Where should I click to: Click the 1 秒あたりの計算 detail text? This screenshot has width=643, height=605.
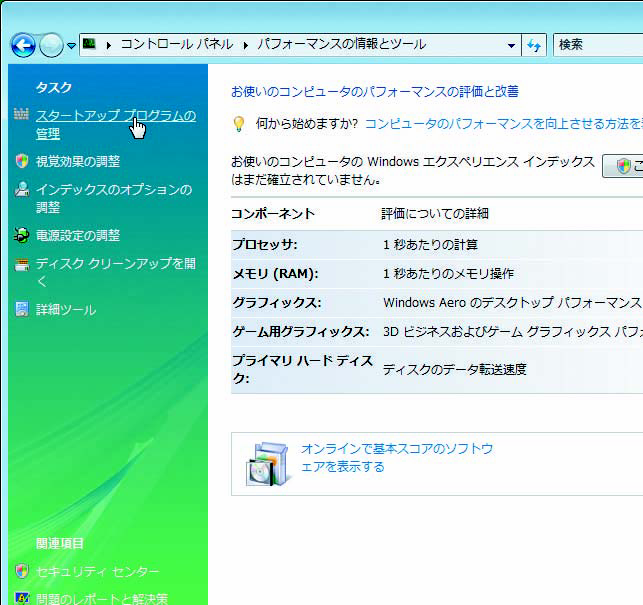(430, 245)
